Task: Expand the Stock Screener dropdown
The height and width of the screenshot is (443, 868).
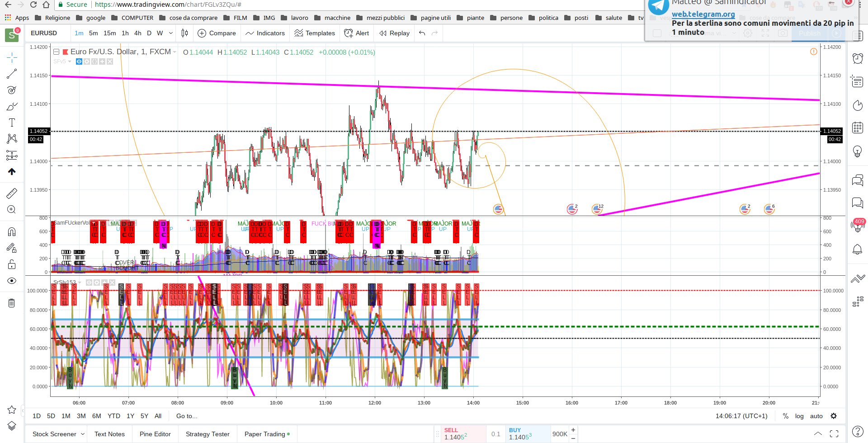Action: [83, 434]
